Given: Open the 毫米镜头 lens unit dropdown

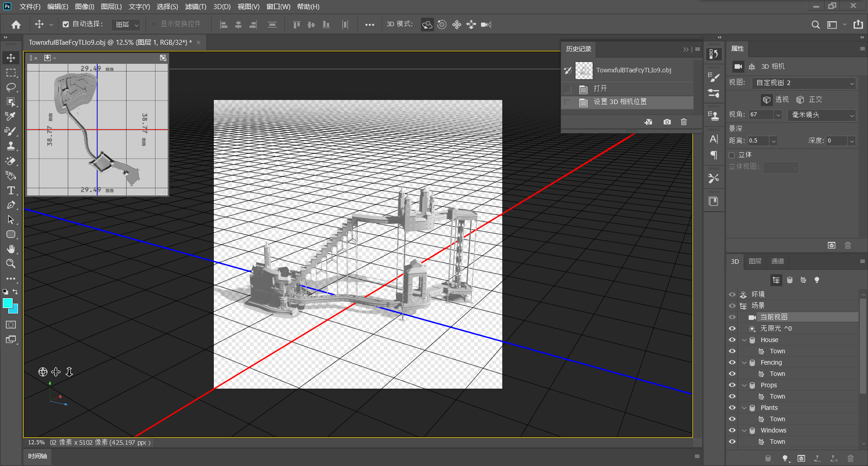Looking at the screenshot, I should (822, 115).
